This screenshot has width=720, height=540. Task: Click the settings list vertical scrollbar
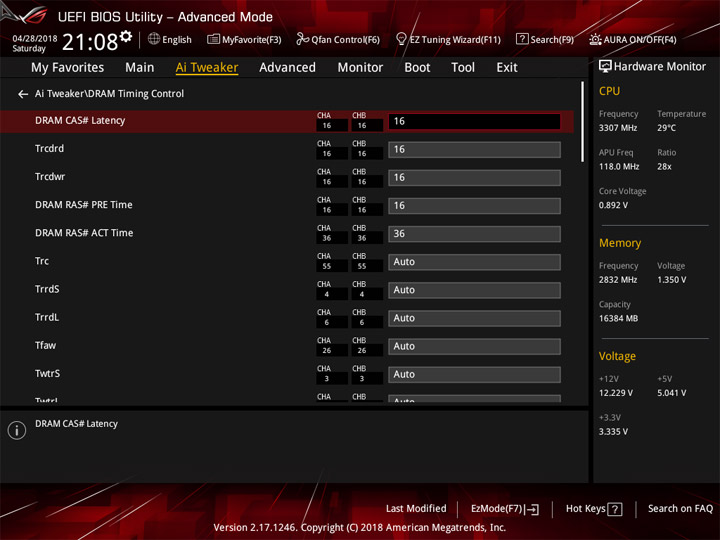(x=583, y=122)
